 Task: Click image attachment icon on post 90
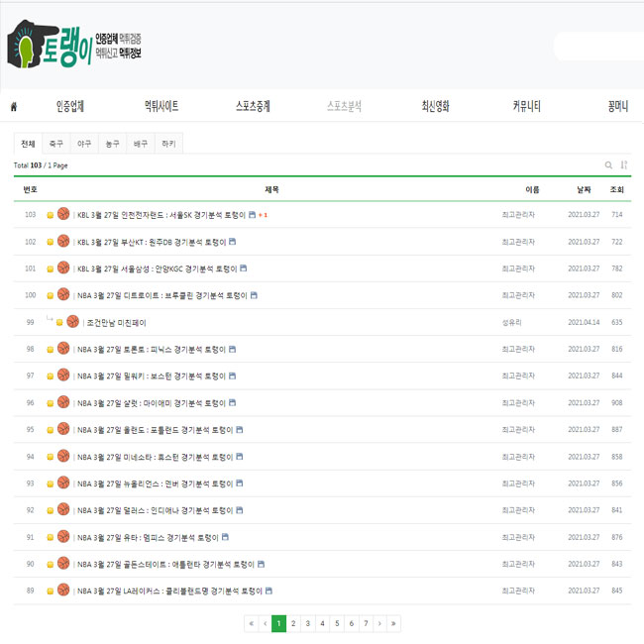(x=261, y=564)
